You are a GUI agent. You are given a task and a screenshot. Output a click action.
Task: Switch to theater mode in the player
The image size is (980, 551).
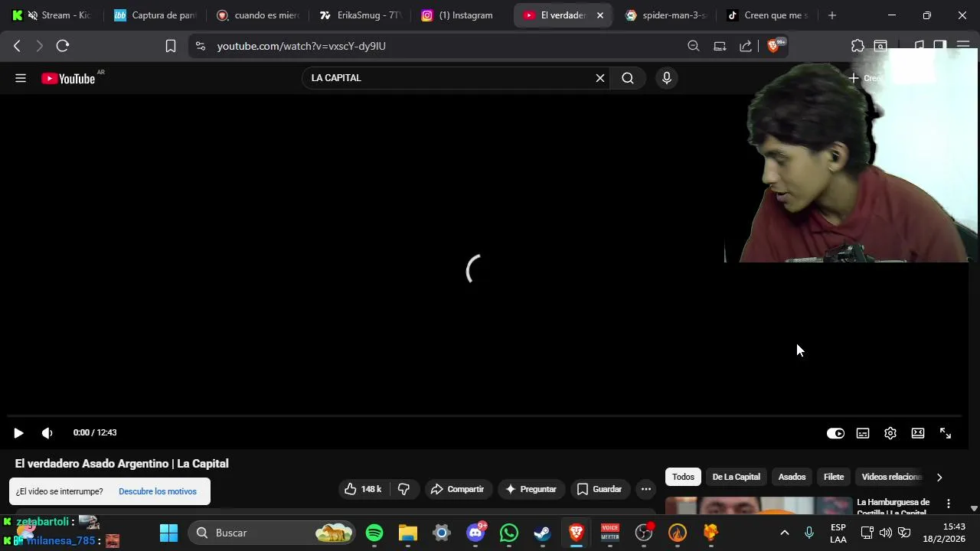[918, 433]
